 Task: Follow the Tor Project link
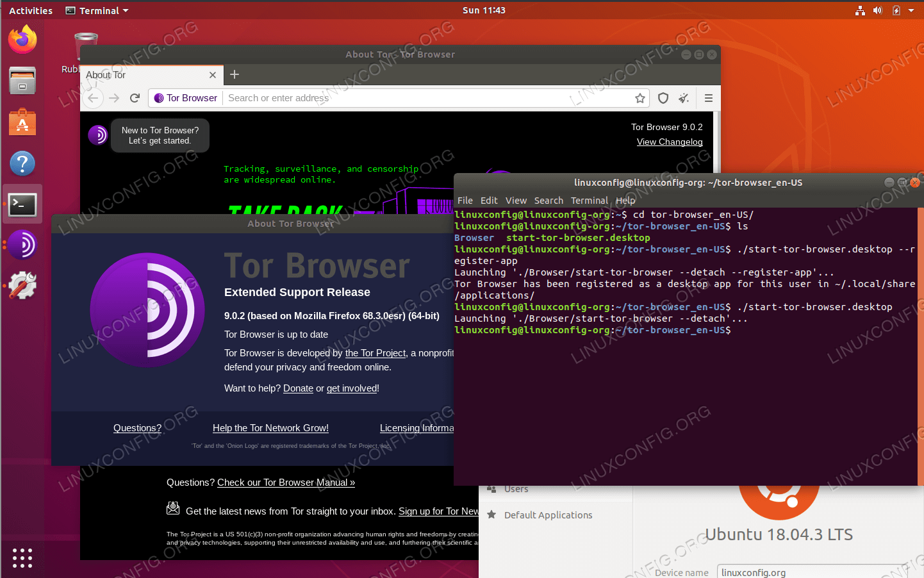[x=375, y=353]
